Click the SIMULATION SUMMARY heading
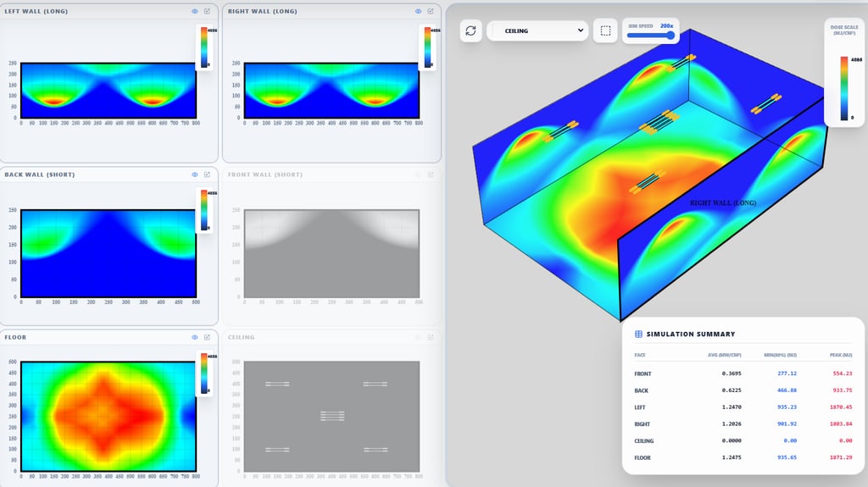This screenshot has height=487, width=868. (691, 335)
